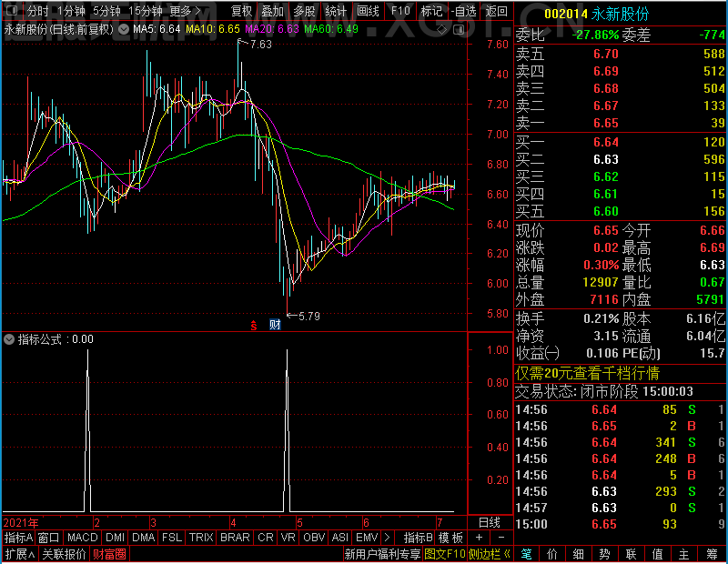Switch to 5分钟 chart period
This screenshot has height=564, width=728.
click(106, 11)
